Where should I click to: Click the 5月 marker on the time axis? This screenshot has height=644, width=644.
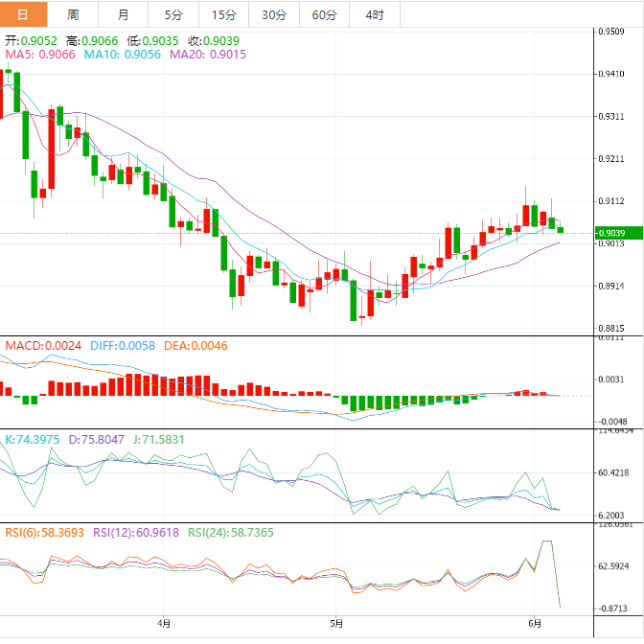[335, 622]
